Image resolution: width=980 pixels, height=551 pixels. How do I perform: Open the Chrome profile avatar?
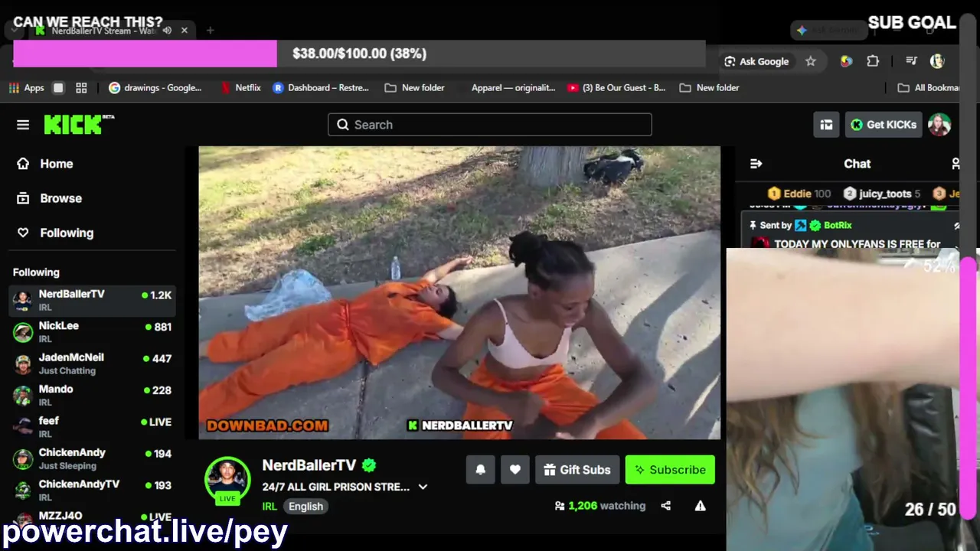click(x=937, y=61)
